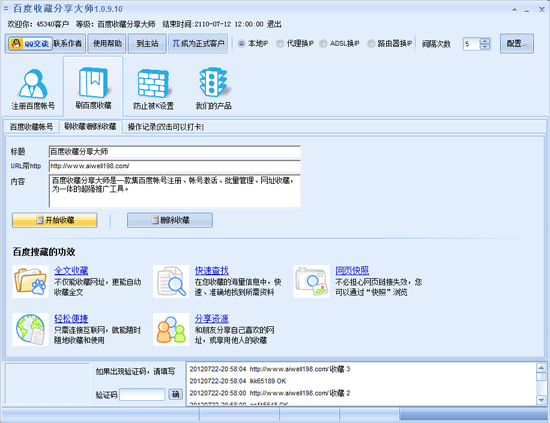Image resolution: width=550 pixels, height=423 pixels.
Task: Select the 代理换IP radio option
Action: 280,43
